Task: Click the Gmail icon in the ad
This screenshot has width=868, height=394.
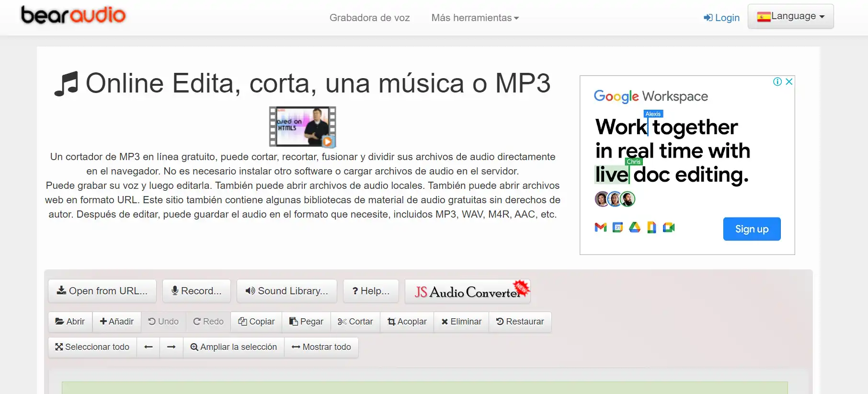Action: click(600, 227)
